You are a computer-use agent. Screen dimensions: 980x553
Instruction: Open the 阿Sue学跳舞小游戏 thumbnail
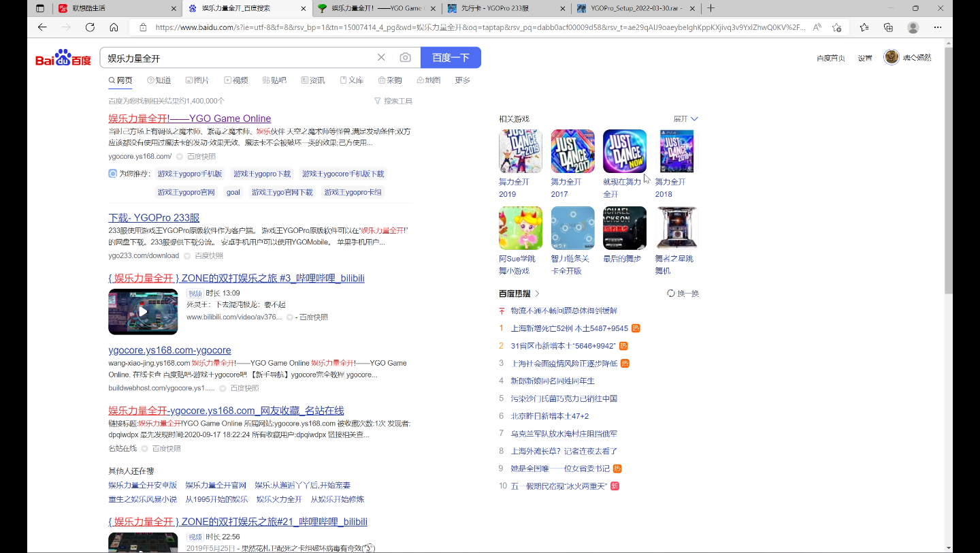(x=521, y=228)
